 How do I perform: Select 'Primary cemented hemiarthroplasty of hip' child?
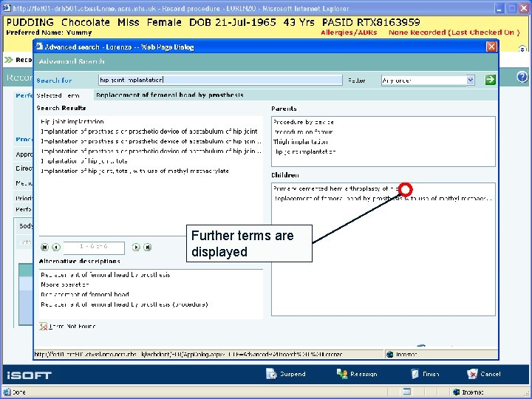[x=335, y=188]
